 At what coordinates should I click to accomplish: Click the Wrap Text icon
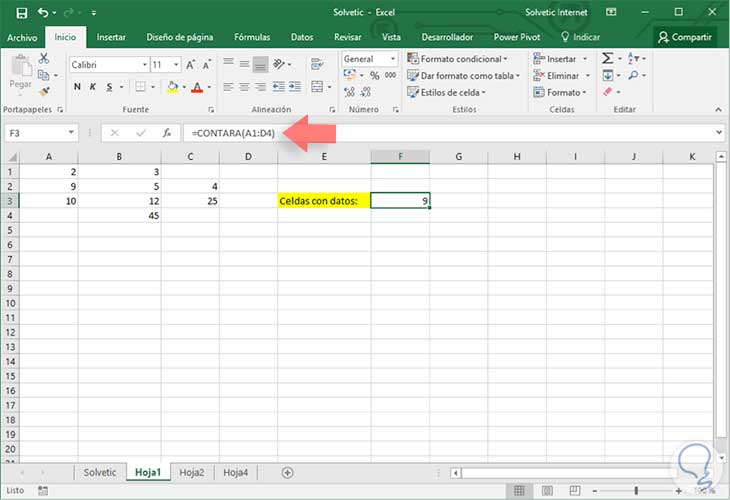[x=317, y=64]
